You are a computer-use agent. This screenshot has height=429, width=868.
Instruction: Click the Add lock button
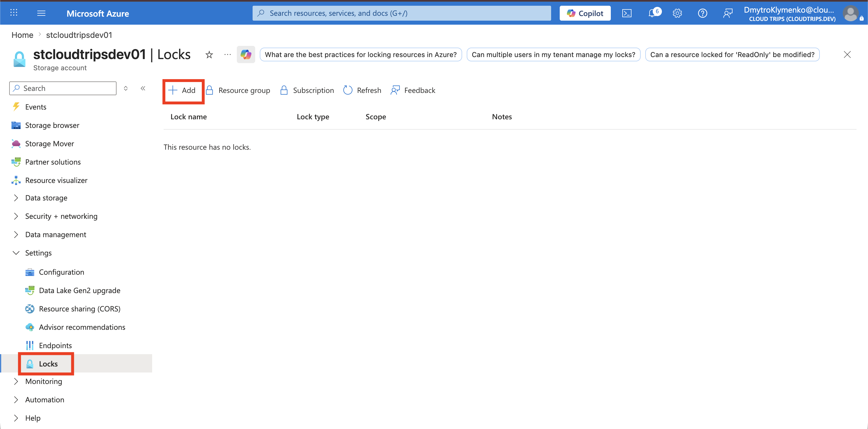pos(182,90)
